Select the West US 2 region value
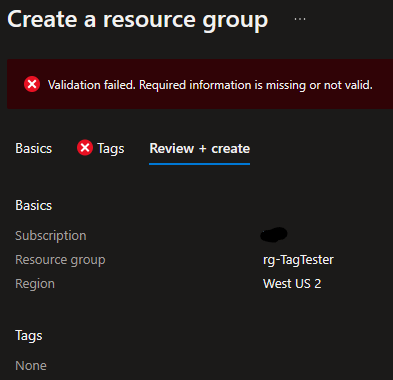The height and width of the screenshot is (380, 393). point(292,284)
